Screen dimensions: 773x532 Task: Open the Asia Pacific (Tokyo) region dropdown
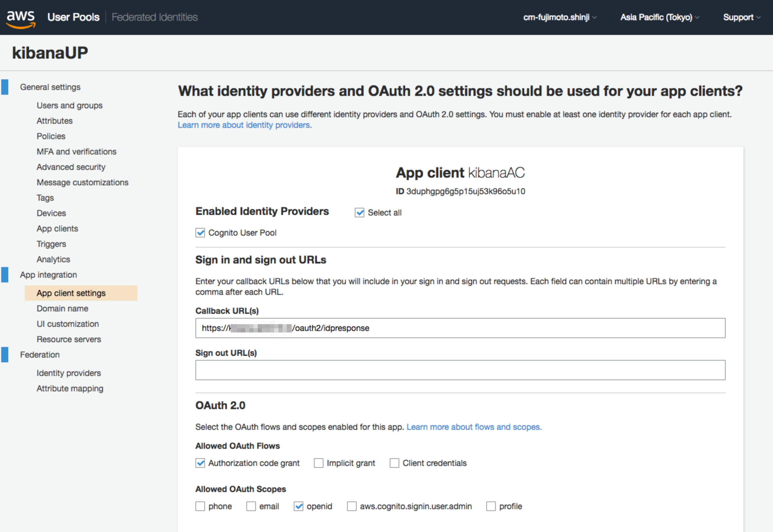coord(659,17)
